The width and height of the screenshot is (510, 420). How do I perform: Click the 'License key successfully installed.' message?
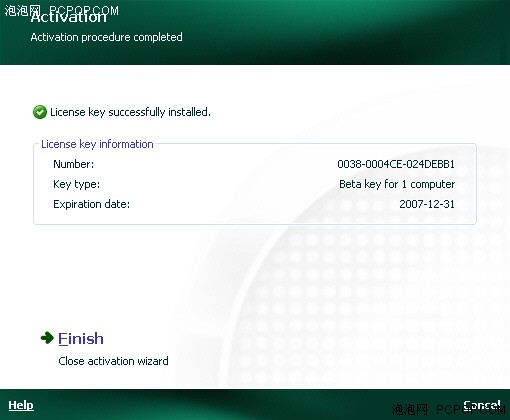click(130, 112)
